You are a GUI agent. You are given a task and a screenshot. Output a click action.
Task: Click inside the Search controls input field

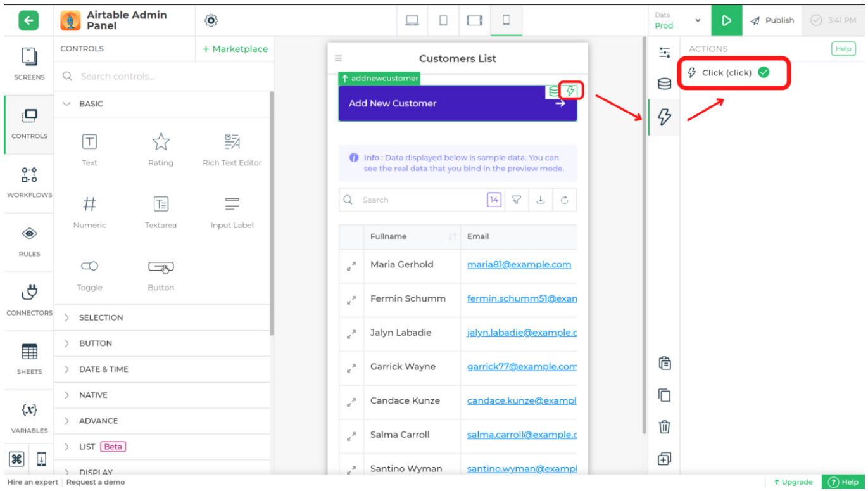pyautogui.click(x=127, y=75)
